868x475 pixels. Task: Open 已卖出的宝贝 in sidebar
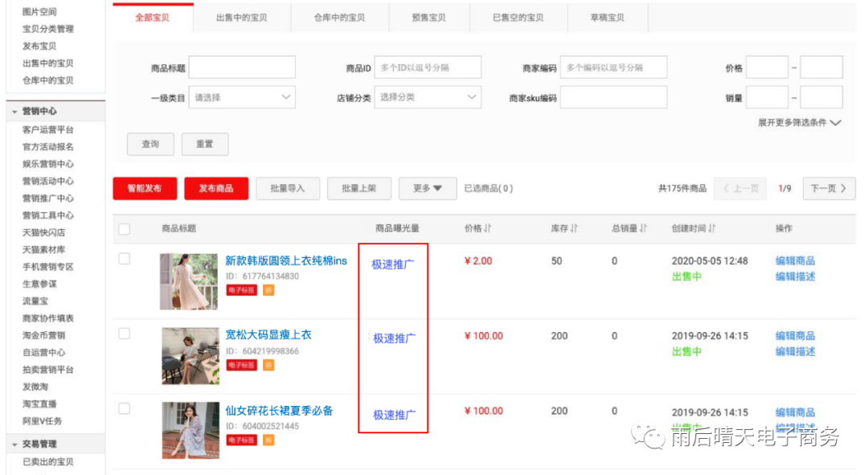(x=48, y=461)
